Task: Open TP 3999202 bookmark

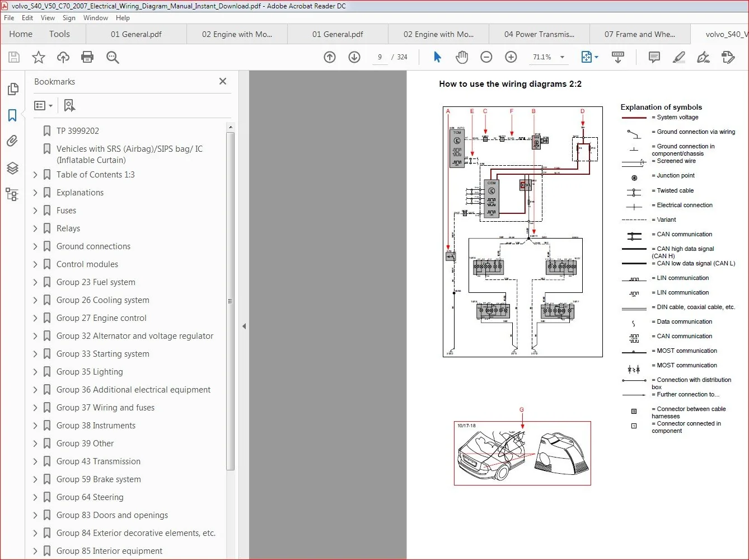Action: pos(78,131)
